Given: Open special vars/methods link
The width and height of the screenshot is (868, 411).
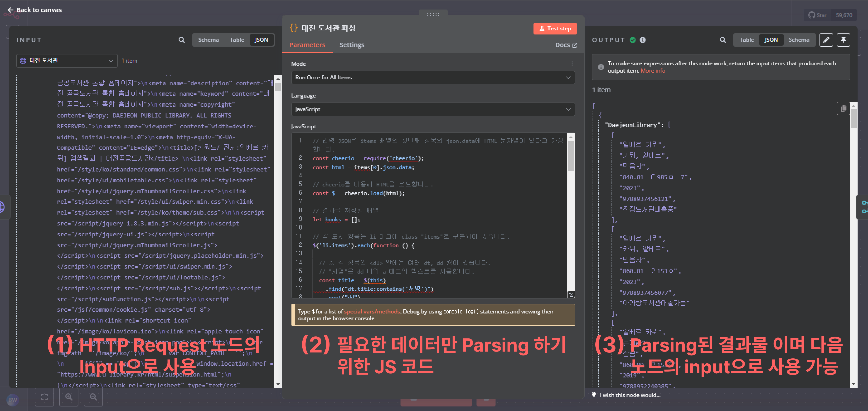Looking at the screenshot, I should tap(372, 311).
